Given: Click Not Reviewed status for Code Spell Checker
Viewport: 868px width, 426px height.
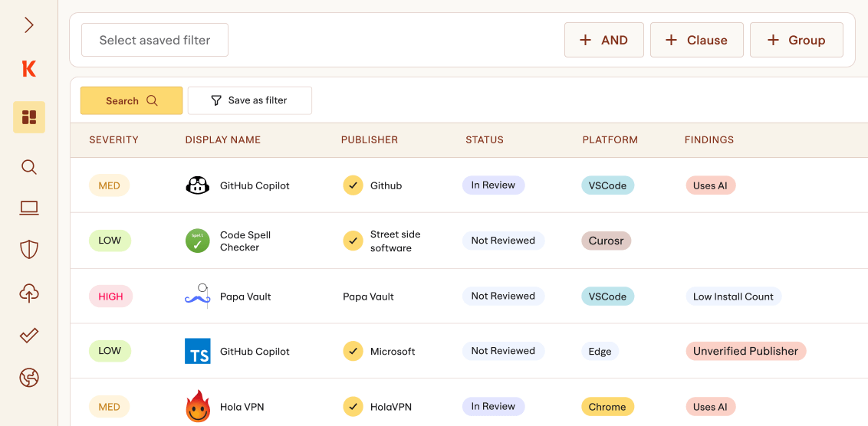Looking at the screenshot, I should tap(503, 241).
